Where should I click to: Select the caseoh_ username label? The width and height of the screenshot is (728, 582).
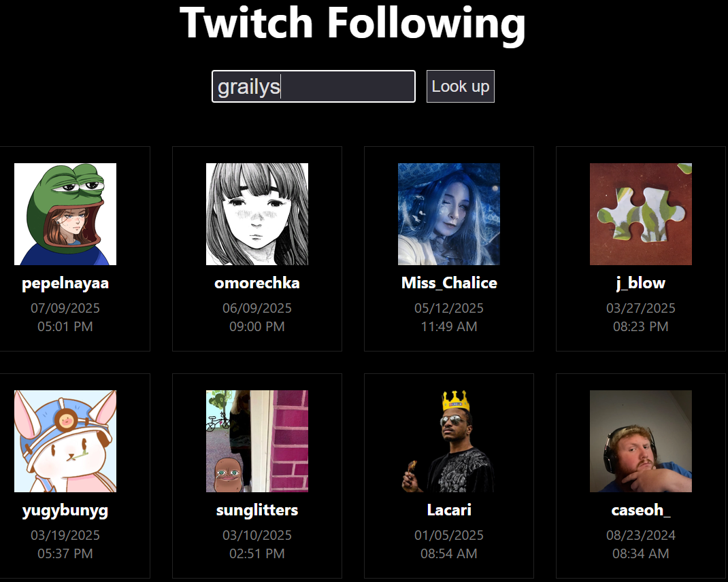pos(641,510)
